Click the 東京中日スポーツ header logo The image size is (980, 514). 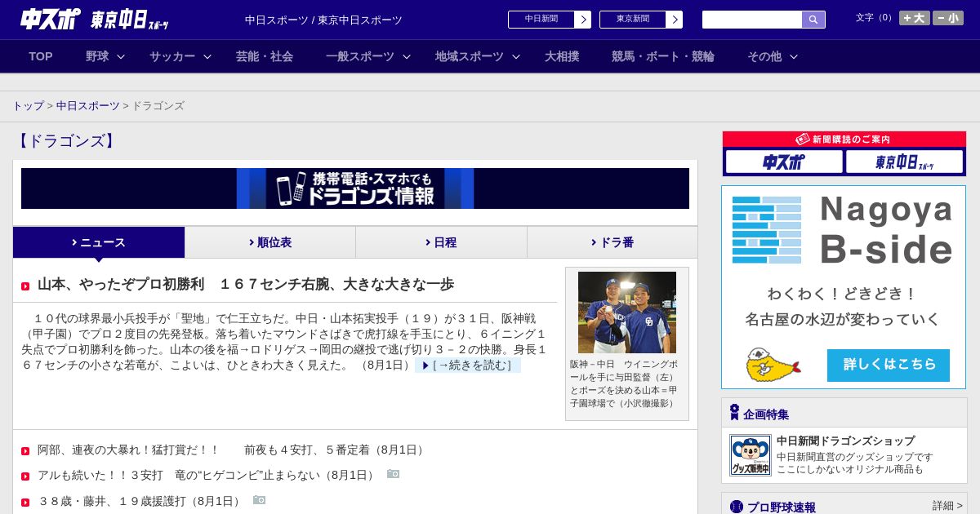coord(129,20)
